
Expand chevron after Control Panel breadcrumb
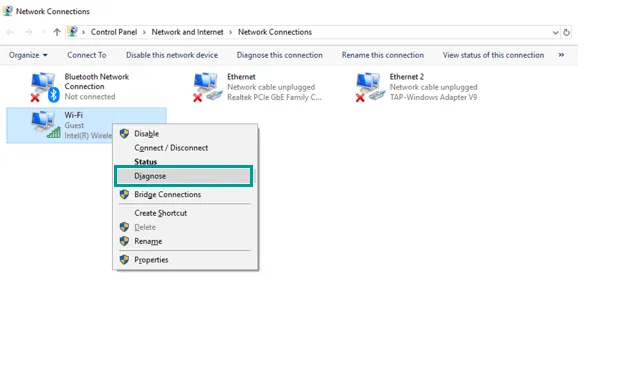point(144,32)
